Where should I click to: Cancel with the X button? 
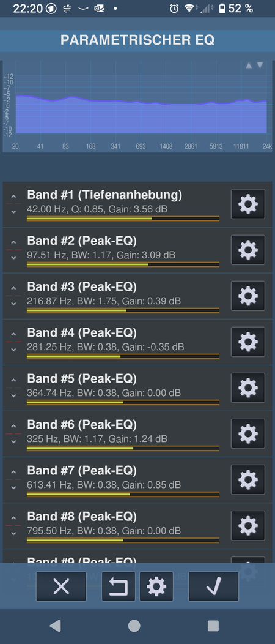click(61, 586)
